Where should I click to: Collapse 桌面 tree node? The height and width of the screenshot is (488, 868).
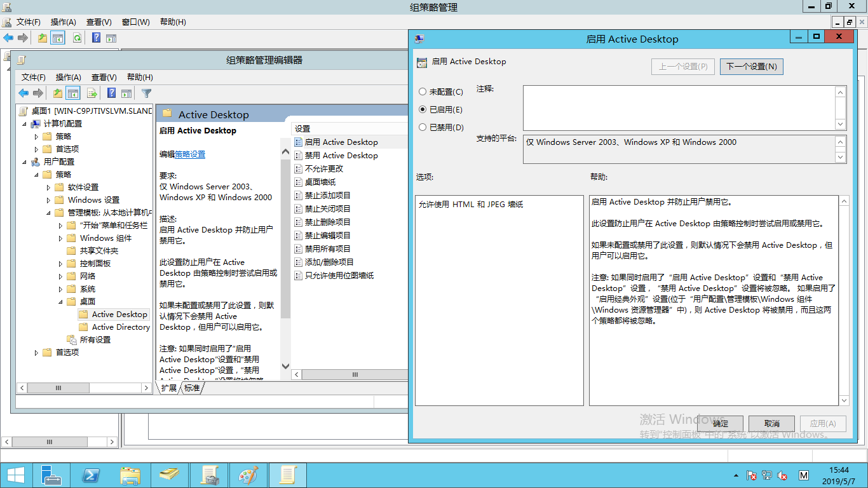61,302
